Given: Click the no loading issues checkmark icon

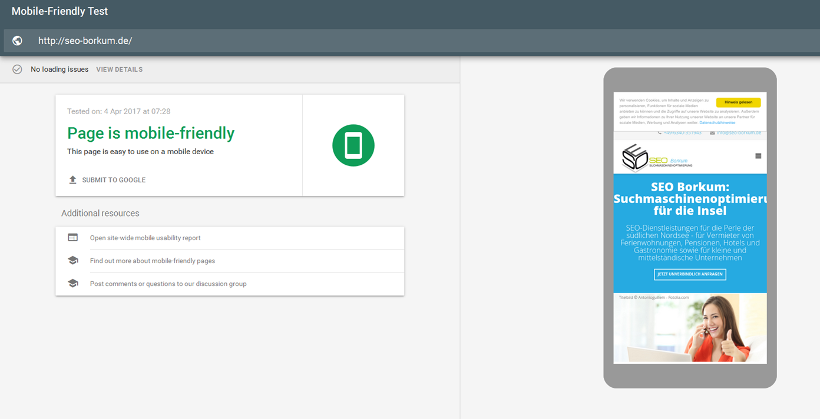Looking at the screenshot, I should click(17, 69).
